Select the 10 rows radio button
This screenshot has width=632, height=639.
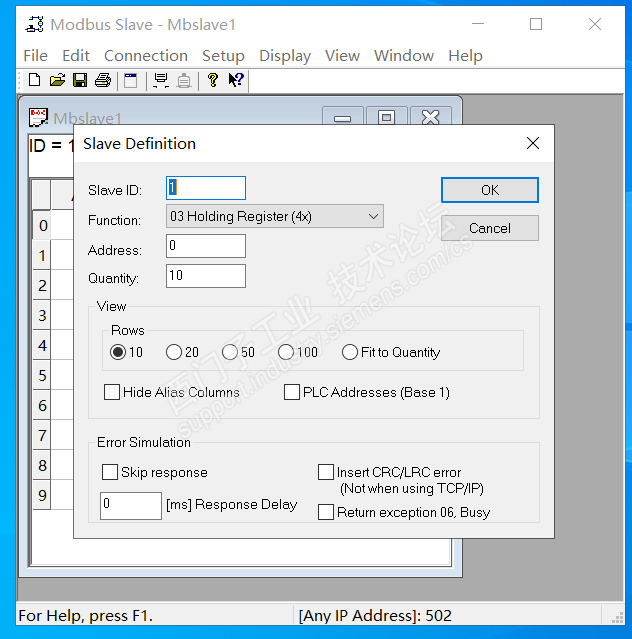click(118, 352)
